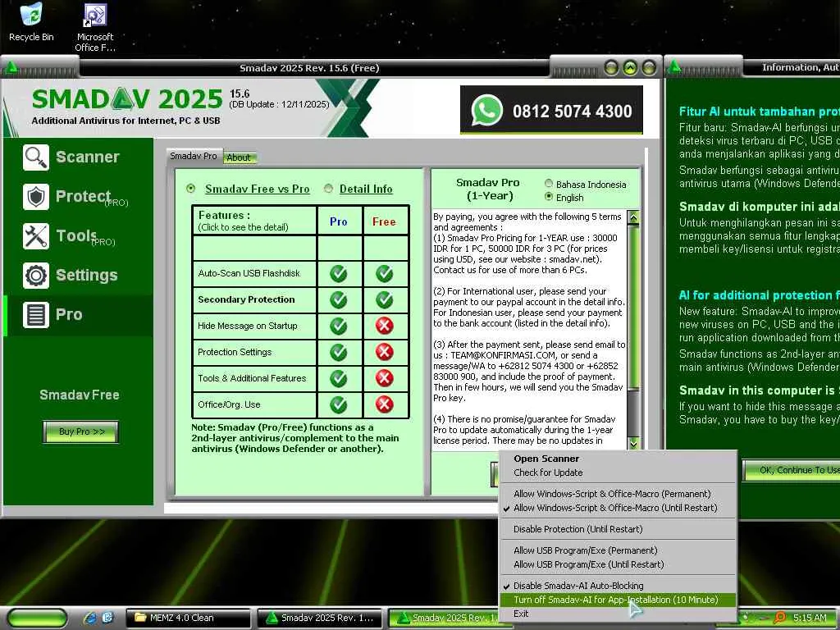Screen dimensions: 840x630
Task: Click OK, Continue To Use button in Information window
Action: coord(792,470)
